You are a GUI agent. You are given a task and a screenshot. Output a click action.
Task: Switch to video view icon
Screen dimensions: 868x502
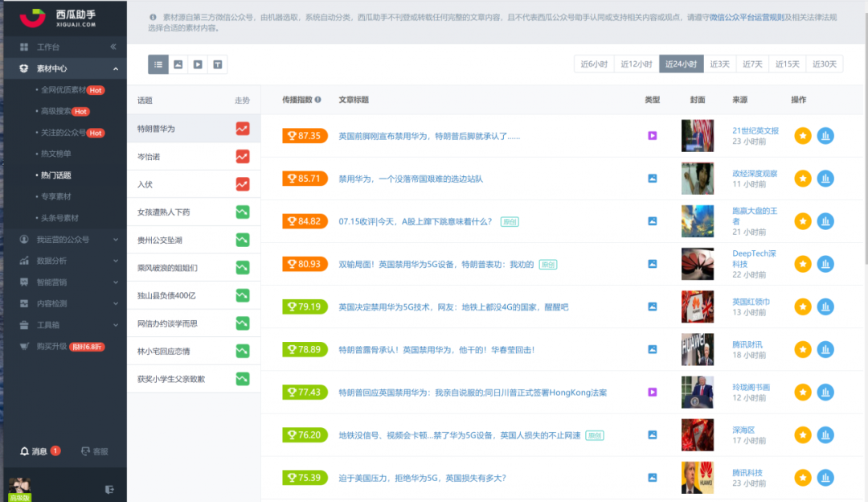pyautogui.click(x=198, y=64)
